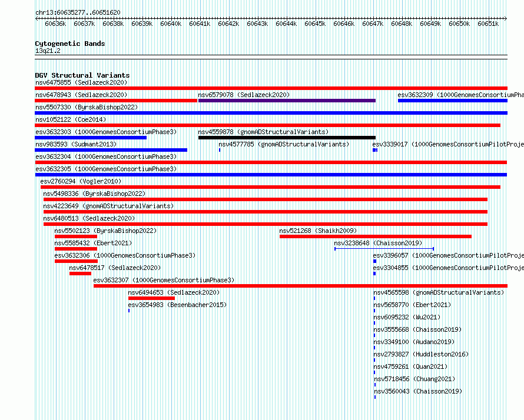Click the nsv3349100 (Audano2019) label
524x420 pixels.
414,342
